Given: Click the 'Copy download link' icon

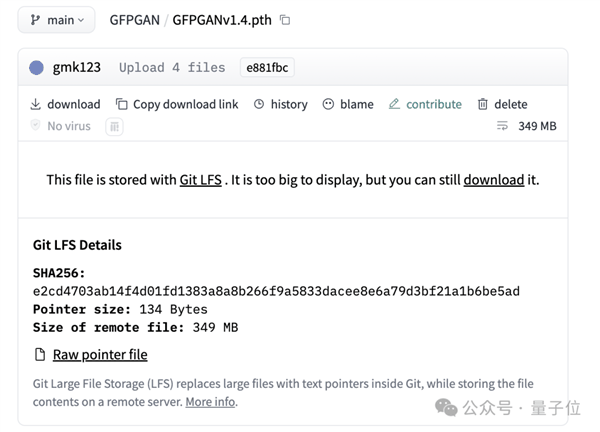Looking at the screenshot, I should [122, 104].
